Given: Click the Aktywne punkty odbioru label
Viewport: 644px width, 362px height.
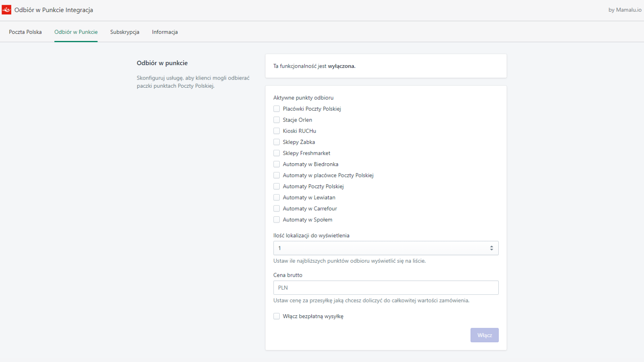Looking at the screenshot, I should coord(303,98).
